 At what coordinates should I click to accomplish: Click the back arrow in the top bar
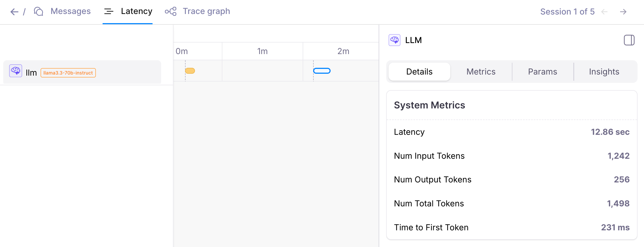[x=14, y=12]
